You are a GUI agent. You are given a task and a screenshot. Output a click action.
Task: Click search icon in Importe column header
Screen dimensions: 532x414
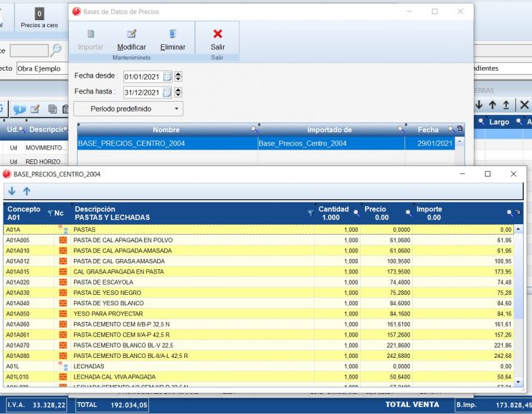click(x=510, y=213)
